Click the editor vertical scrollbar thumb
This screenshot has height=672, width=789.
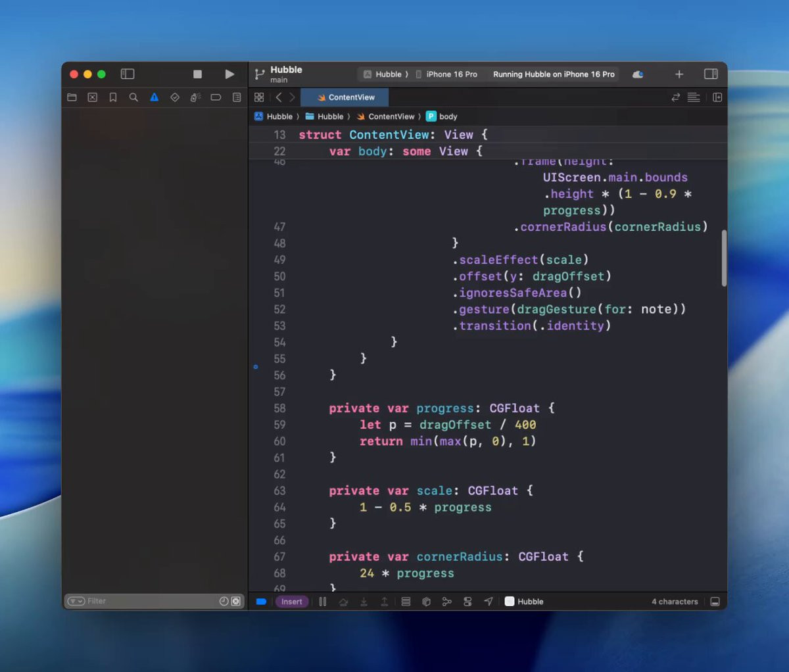tap(724, 258)
